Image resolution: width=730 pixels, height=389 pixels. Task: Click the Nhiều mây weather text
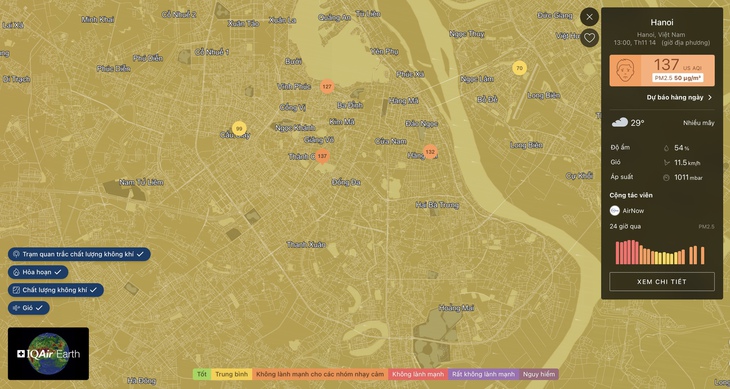tap(699, 123)
